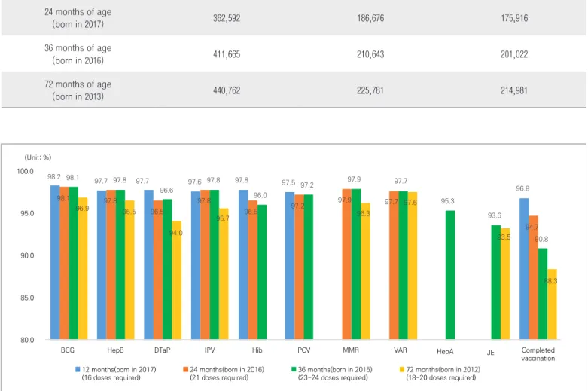Click the yellow JE bar
Image resolution: width=588 pixels, height=391 pixels.
click(505, 284)
